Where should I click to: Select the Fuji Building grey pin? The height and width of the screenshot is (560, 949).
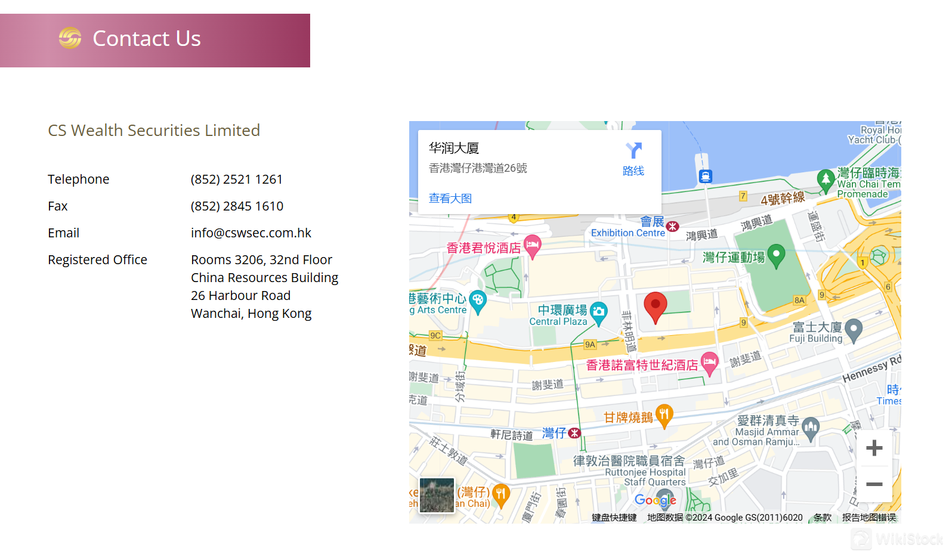(x=854, y=331)
